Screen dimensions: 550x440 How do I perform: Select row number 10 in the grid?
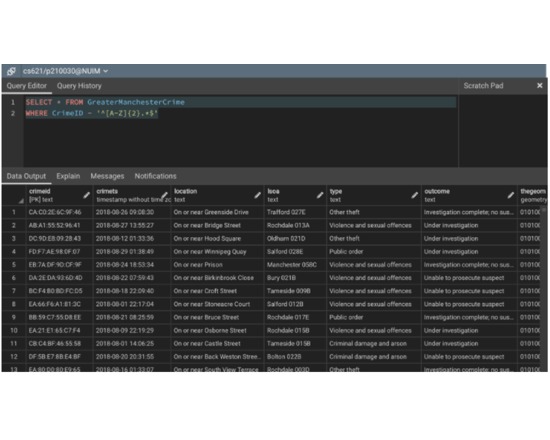[14, 331]
